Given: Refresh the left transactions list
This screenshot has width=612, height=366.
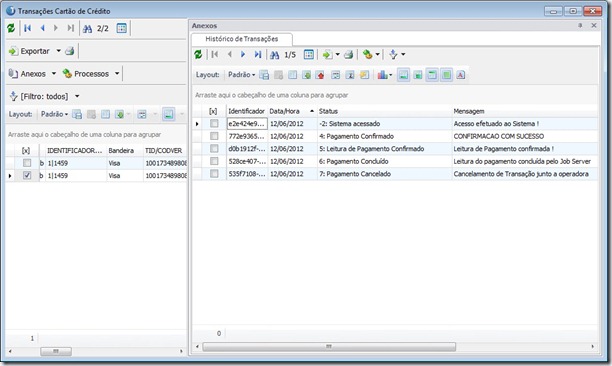Looking at the screenshot, I should click(x=11, y=28).
